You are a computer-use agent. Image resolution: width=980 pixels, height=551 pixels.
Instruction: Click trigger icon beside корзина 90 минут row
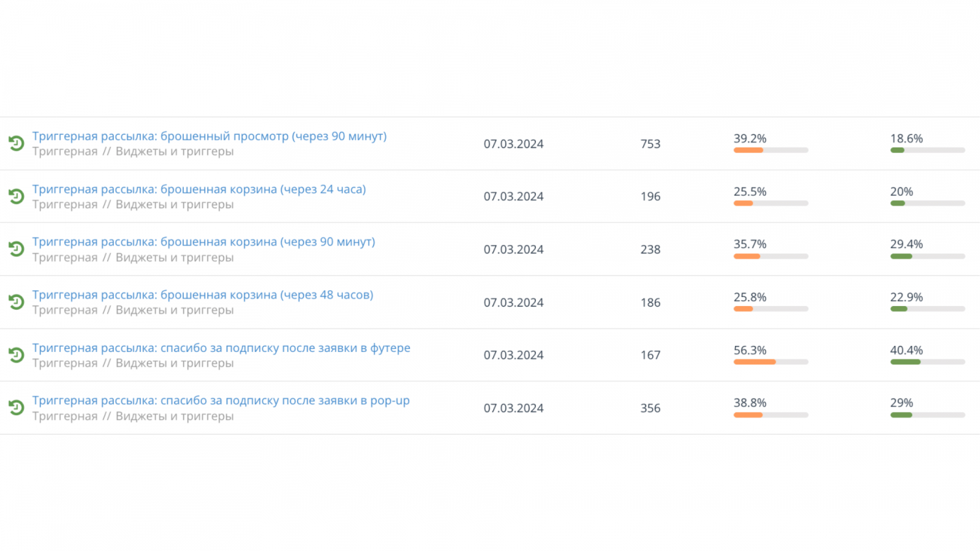pyautogui.click(x=17, y=249)
